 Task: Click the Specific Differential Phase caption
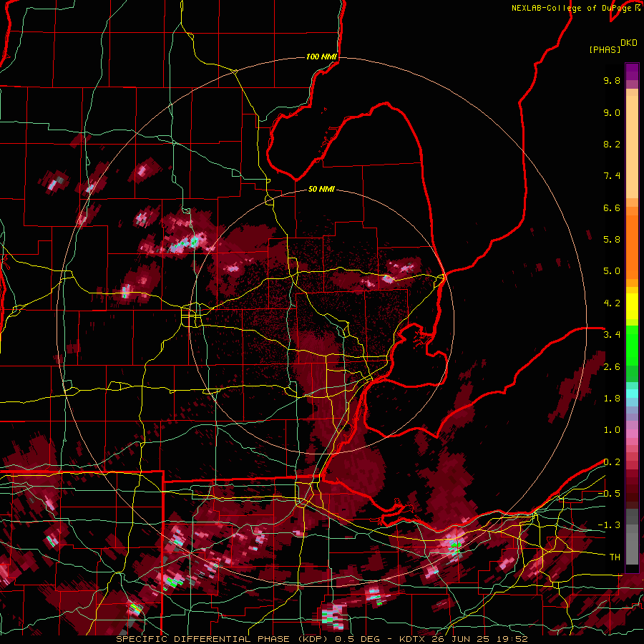tap(322, 639)
